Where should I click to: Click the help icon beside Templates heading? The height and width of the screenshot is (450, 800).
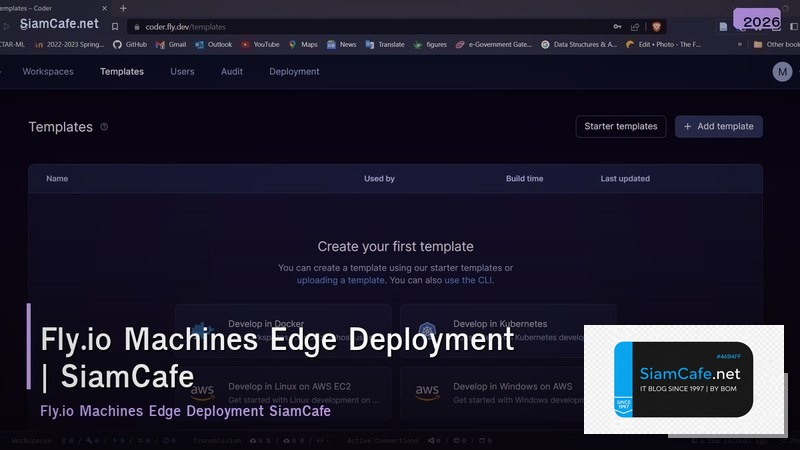tap(104, 127)
